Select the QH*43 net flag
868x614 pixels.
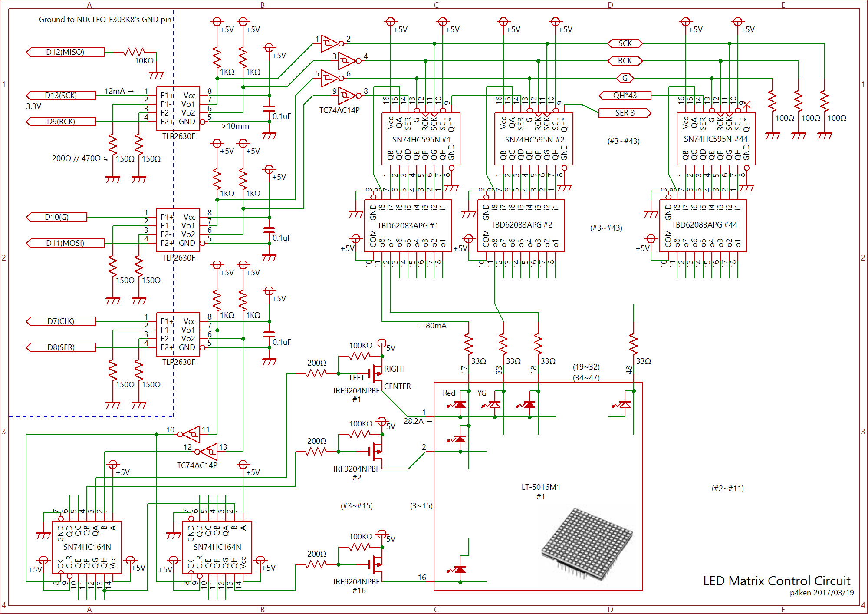tap(625, 96)
